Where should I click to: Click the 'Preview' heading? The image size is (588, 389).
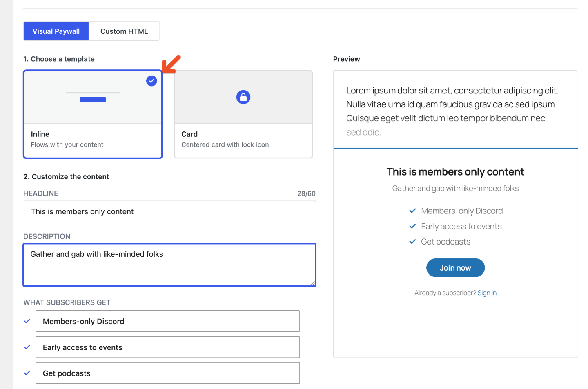point(347,59)
